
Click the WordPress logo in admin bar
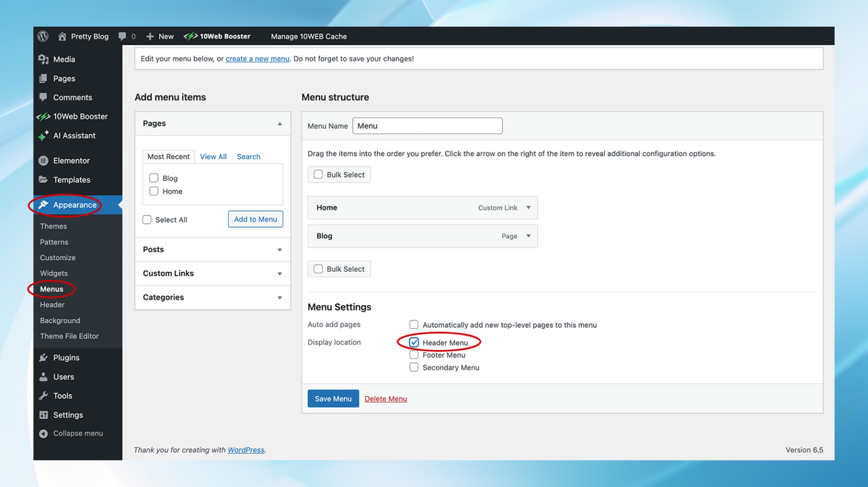(x=43, y=36)
